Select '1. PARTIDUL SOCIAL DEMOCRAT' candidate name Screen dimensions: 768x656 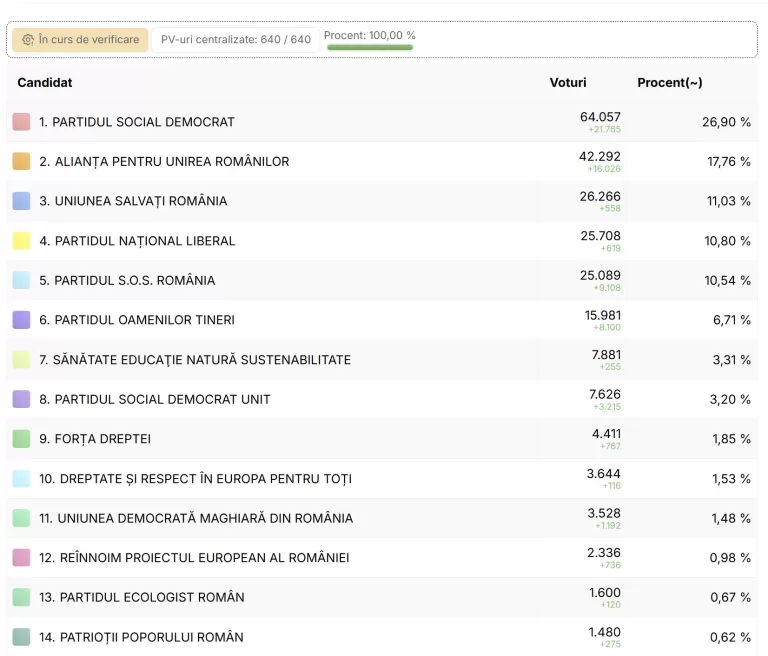point(137,122)
